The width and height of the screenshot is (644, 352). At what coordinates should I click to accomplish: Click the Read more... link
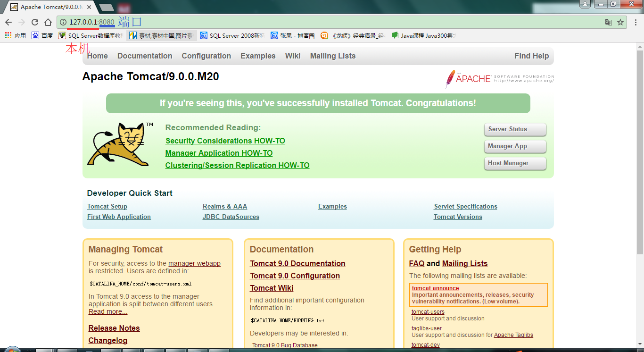tap(108, 311)
